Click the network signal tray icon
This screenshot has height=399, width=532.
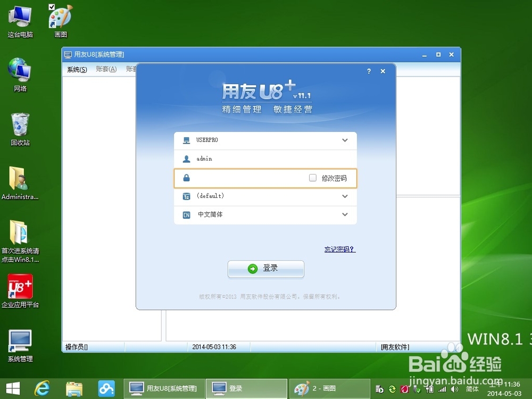click(x=442, y=389)
